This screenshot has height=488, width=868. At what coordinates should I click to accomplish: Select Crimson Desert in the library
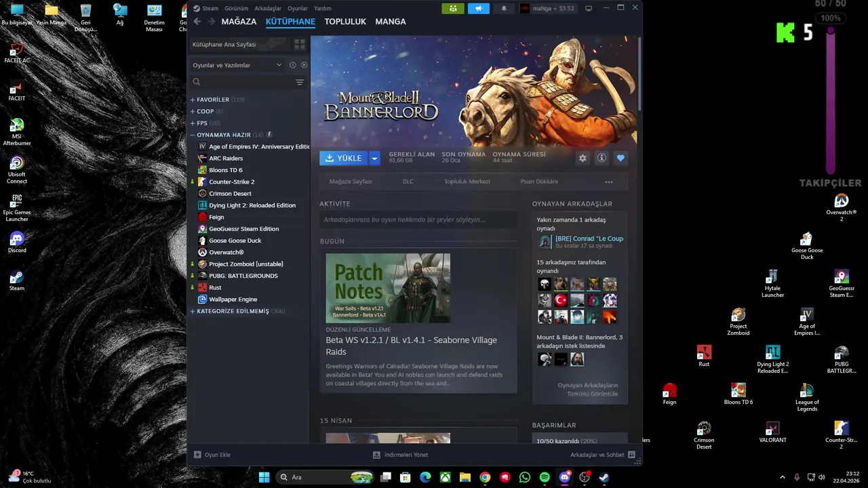click(x=224, y=193)
